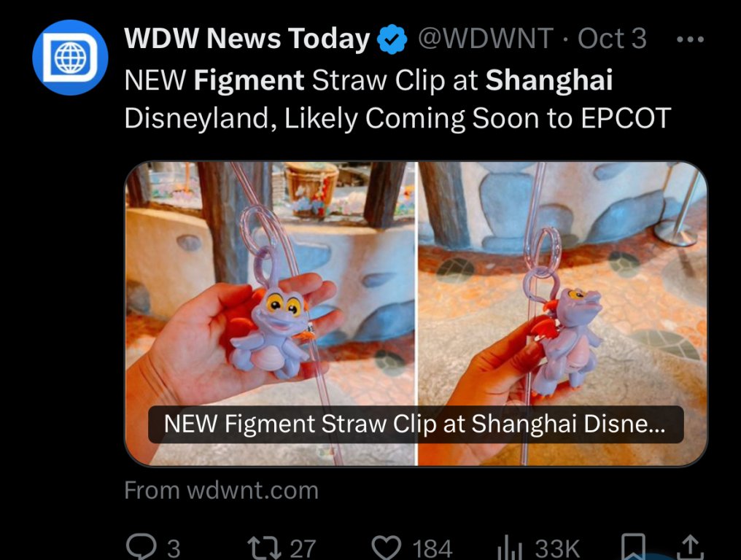The width and height of the screenshot is (741, 560).
Task: Click the bold Shanghai word in tweet
Action: (x=549, y=80)
